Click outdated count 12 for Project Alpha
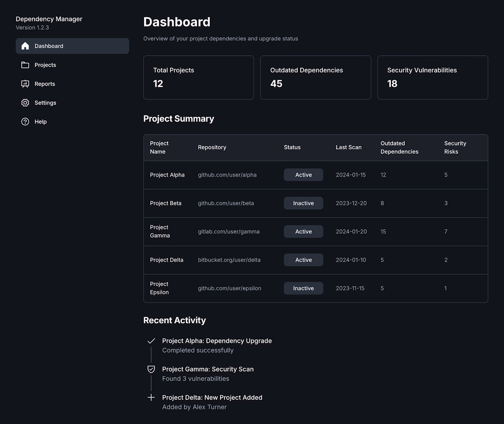This screenshot has height=424, width=504. pyautogui.click(x=383, y=175)
